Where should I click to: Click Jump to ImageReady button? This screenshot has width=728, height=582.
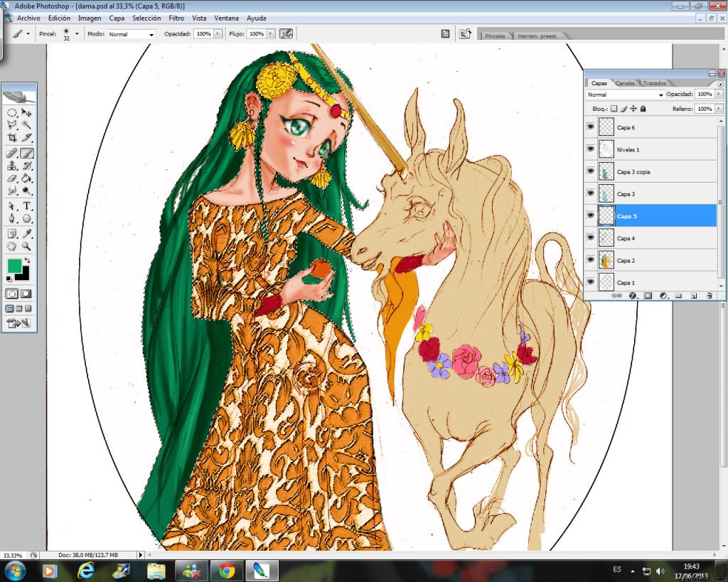(18, 323)
